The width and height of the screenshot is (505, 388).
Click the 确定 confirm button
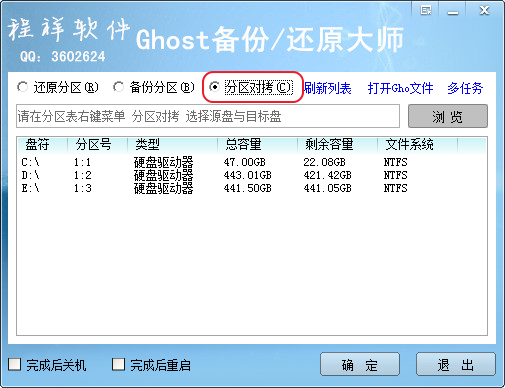click(x=360, y=364)
